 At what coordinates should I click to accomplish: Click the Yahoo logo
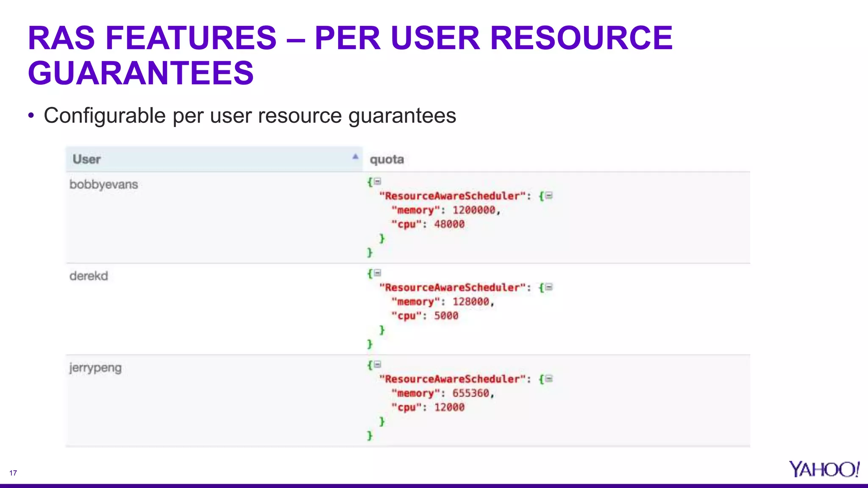824,469
